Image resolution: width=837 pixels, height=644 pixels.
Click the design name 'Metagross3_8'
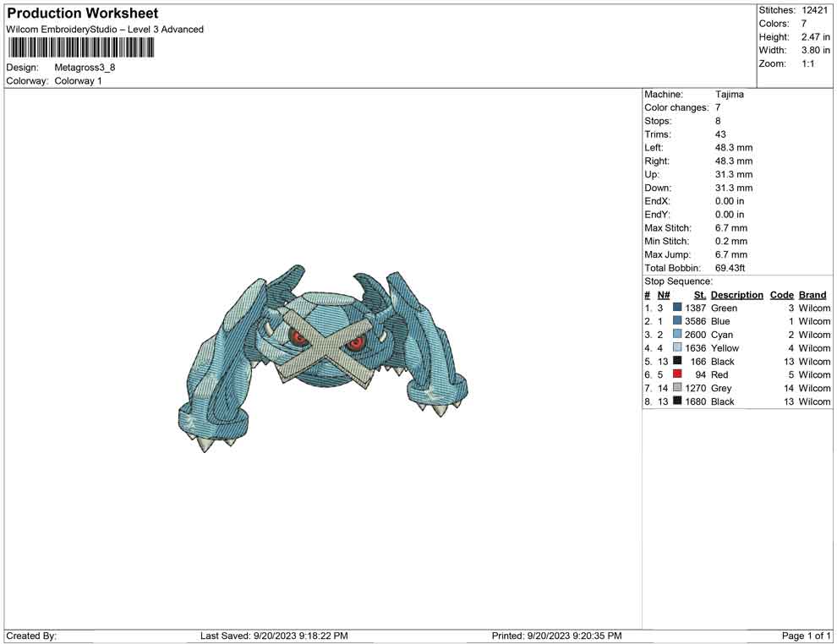[85, 68]
